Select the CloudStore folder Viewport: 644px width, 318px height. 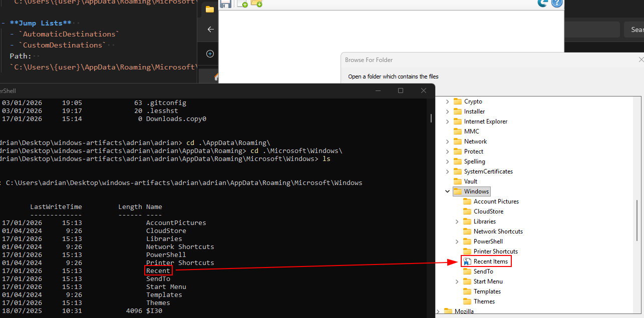tap(488, 211)
